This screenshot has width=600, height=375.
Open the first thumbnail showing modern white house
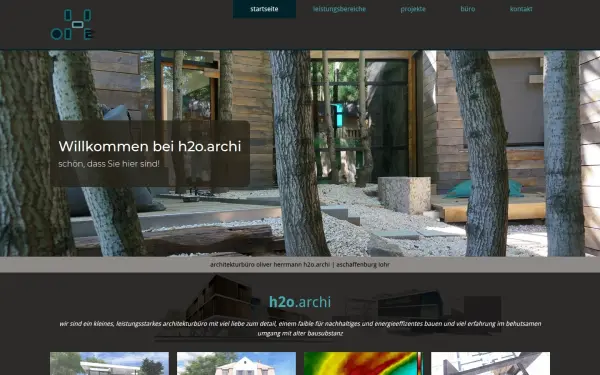(x=109, y=364)
